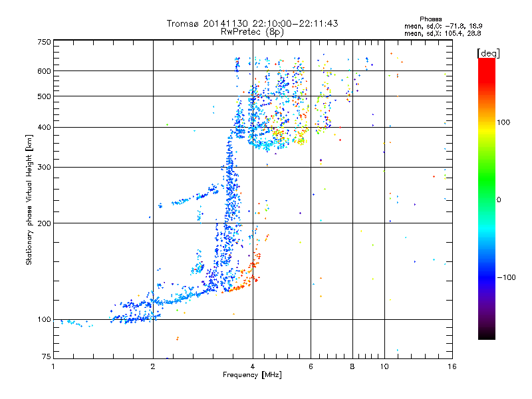
Task: Click the colorbar tick label '0'
Action: point(499,200)
